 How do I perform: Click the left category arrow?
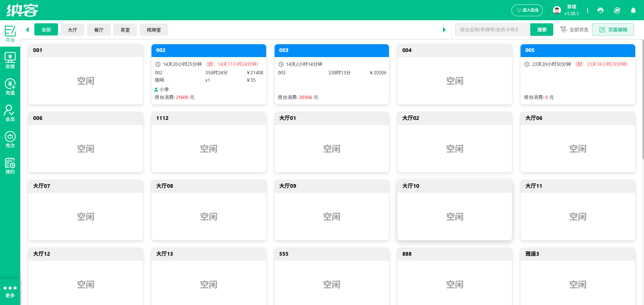coord(27,30)
